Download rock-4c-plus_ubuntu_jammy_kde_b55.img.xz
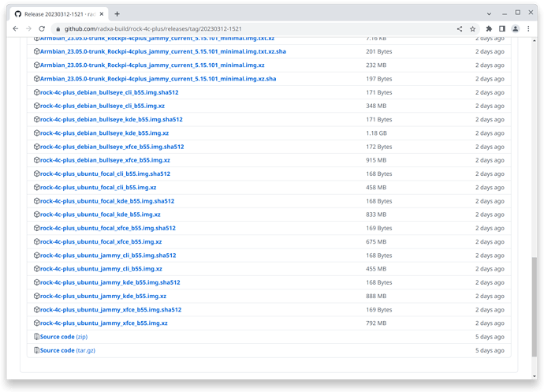Image resolution: width=544 pixels, height=392 pixels. [x=103, y=297]
